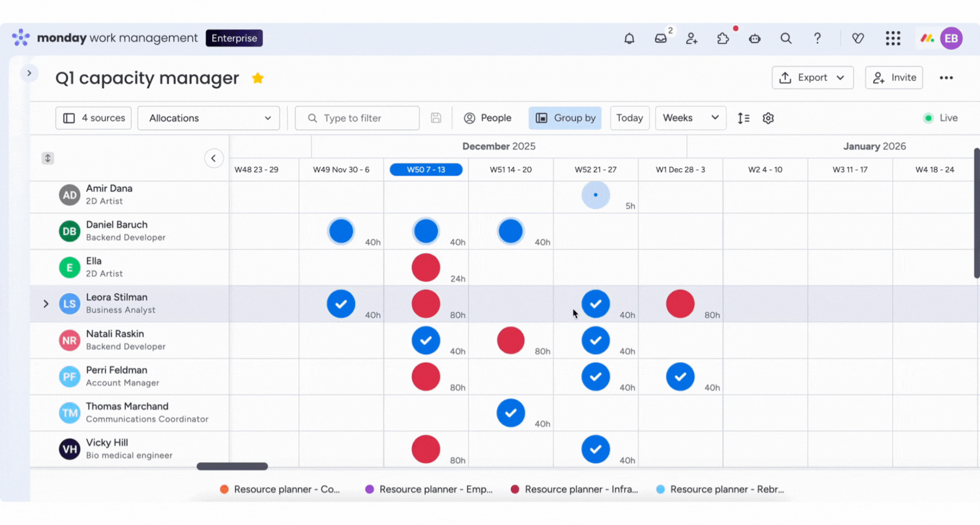980x525 pixels.
Task: Toggle the favorite star for Q1 capacity manager
Action: [x=258, y=78]
